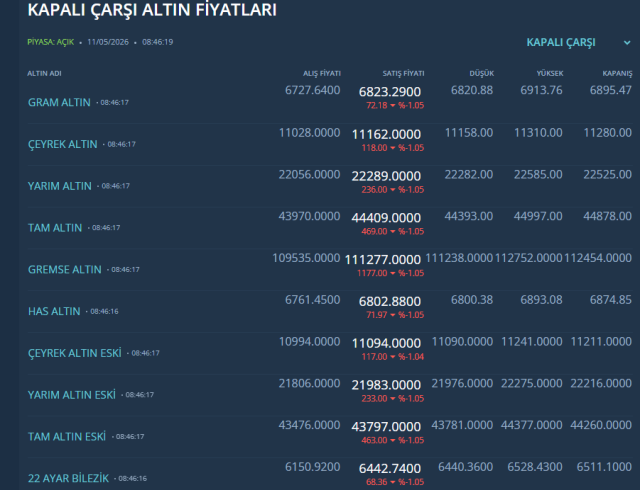
Task: Click the ALIŞ FİYATI column header
Action: pos(322,74)
